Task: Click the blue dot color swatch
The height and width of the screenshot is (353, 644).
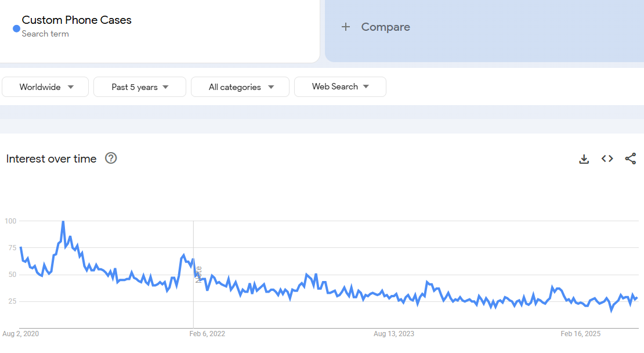Action: click(16, 28)
